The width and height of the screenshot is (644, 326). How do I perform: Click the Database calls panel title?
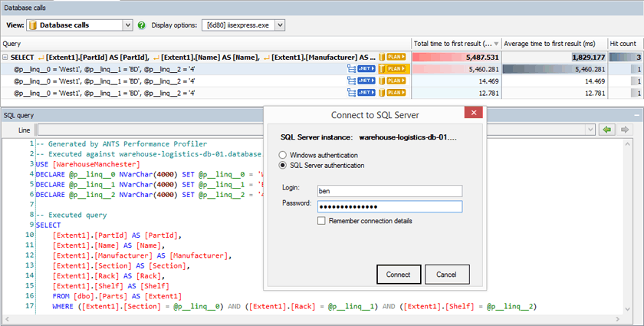click(x=25, y=8)
